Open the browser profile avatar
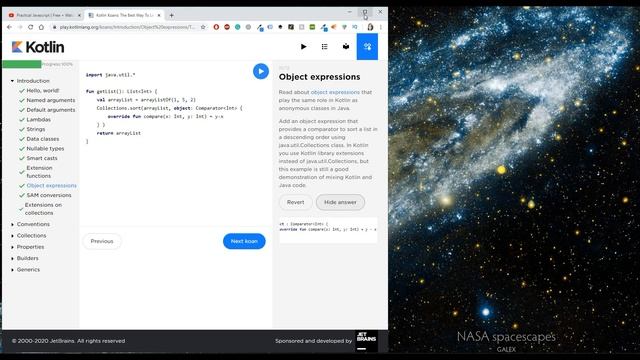Screen dimensions: 640x360 (370, 27)
